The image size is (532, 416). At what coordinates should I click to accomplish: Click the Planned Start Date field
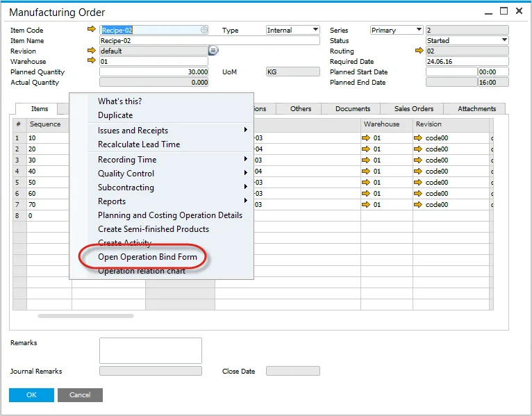(451, 72)
